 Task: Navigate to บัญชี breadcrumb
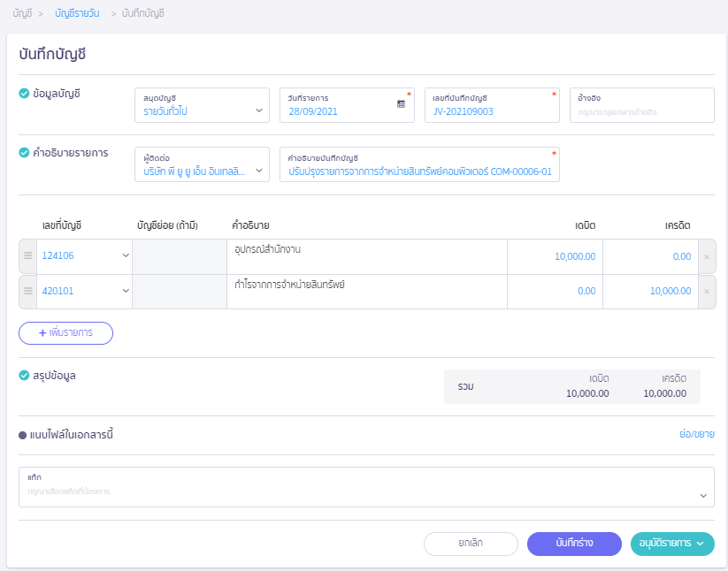tap(22, 14)
